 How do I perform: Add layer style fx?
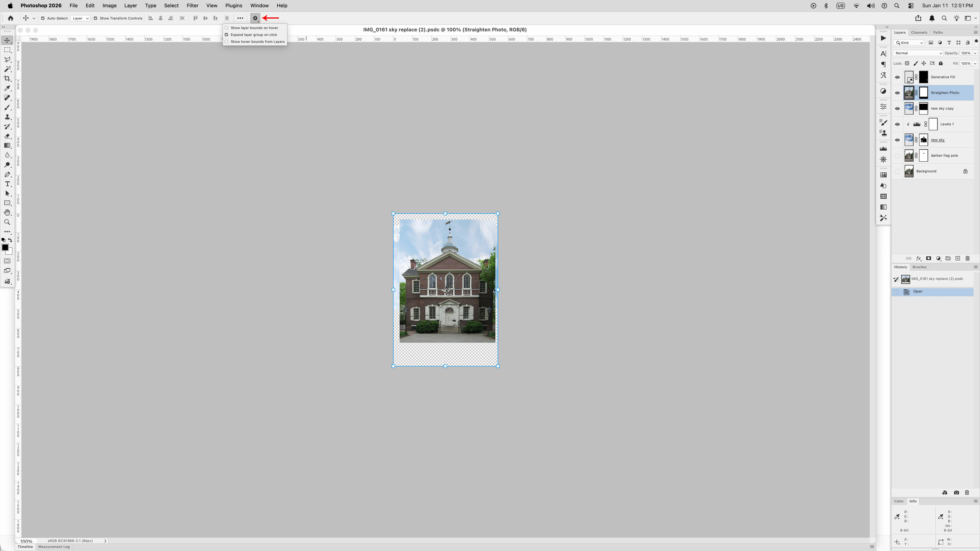pyautogui.click(x=919, y=259)
